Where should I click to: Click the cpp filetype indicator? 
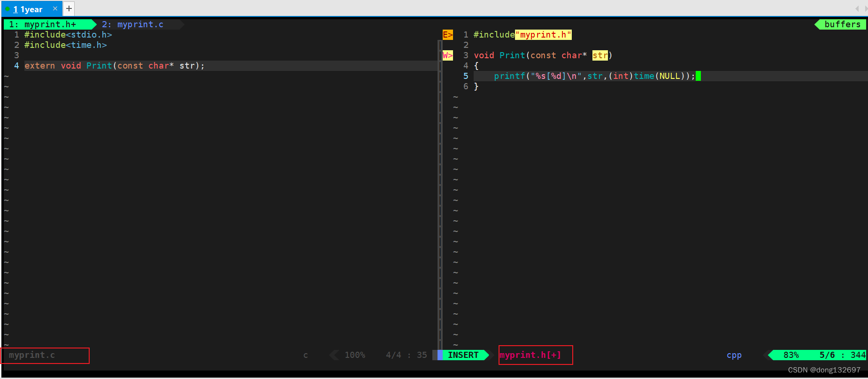coord(734,355)
